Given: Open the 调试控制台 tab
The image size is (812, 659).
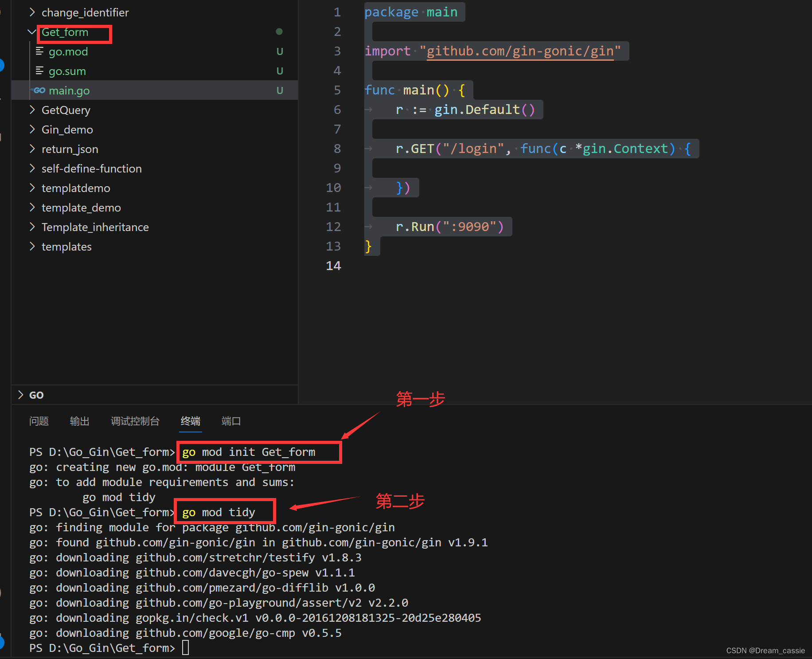Looking at the screenshot, I should (x=135, y=421).
